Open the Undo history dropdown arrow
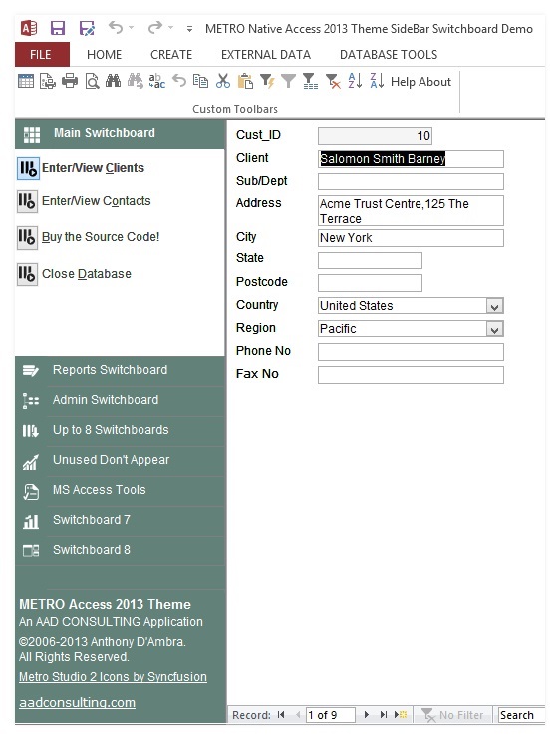The image size is (560, 740). (x=132, y=28)
